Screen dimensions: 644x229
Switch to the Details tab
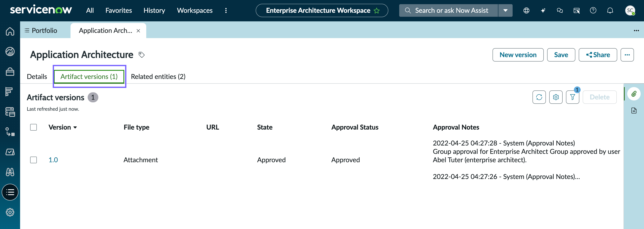click(x=37, y=76)
